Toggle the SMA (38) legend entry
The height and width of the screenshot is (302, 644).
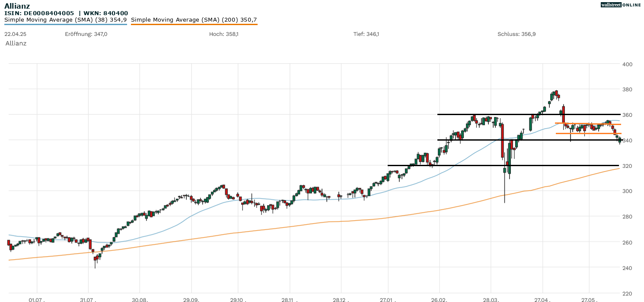65,20
